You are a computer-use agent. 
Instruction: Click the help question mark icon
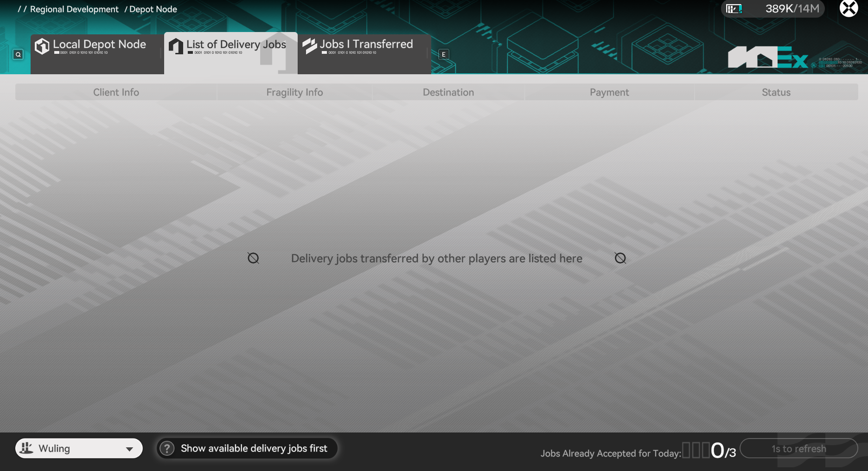click(167, 448)
